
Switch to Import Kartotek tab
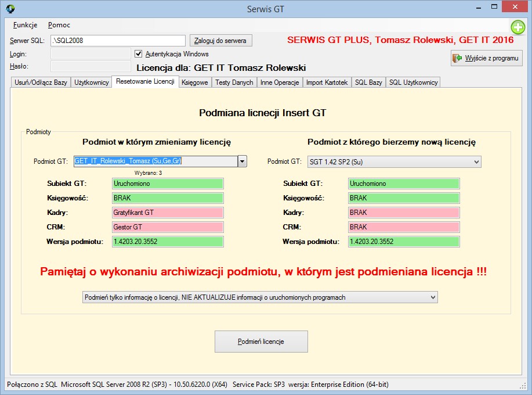[327, 82]
